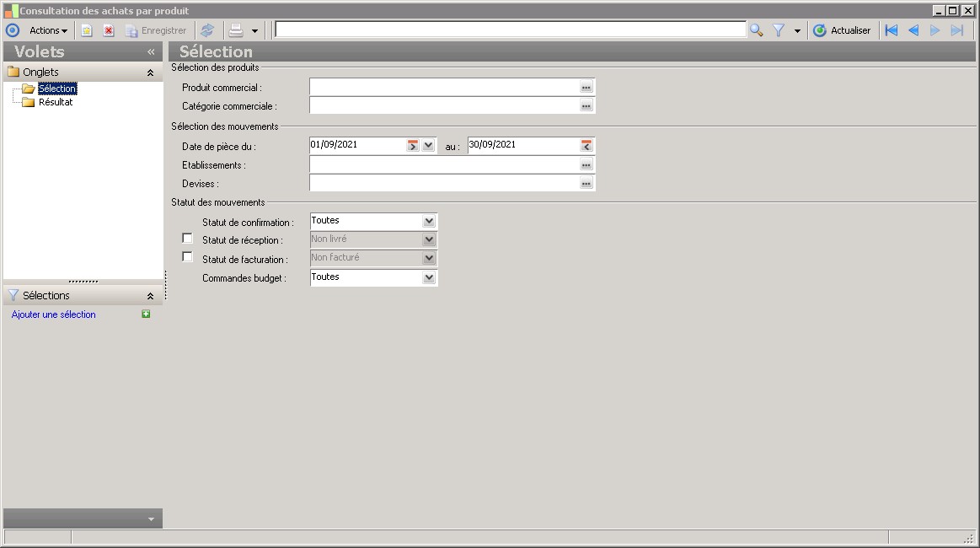
Task: Open the Statut de confirmation dropdown
Action: 429,221
